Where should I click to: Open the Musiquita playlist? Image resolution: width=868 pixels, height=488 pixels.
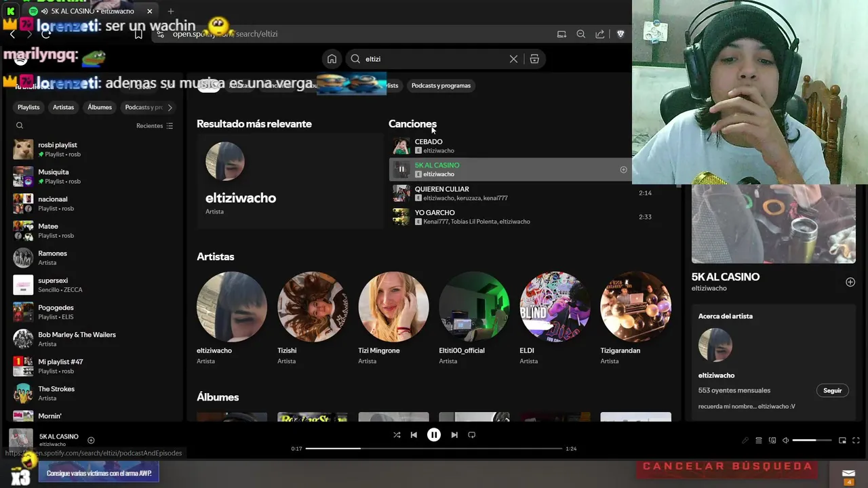click(93, 176)
